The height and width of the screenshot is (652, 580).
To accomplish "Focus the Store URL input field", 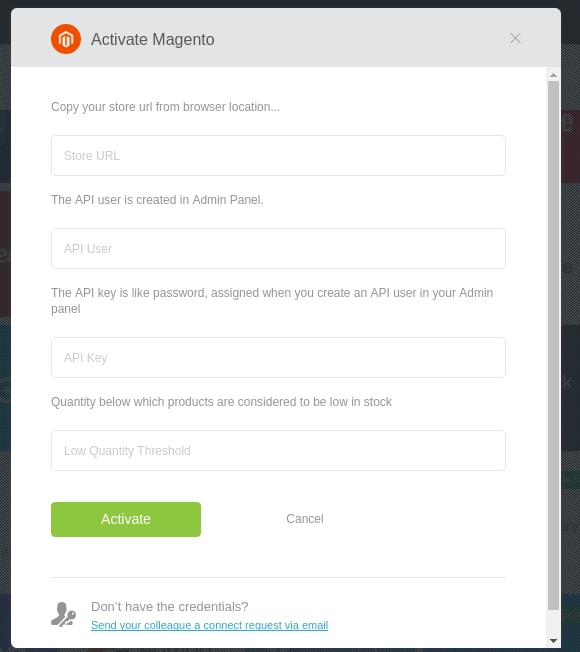I will (x=278, y=156).
